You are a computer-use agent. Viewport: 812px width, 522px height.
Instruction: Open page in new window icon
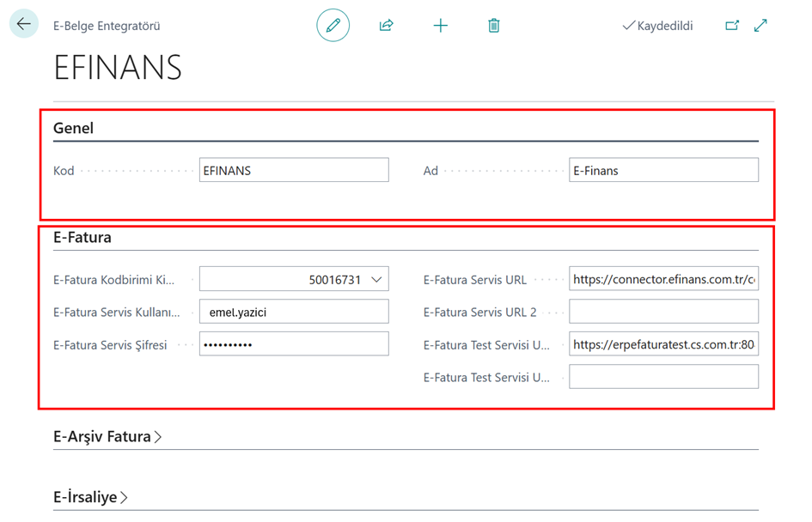click(x=732, y=26)
